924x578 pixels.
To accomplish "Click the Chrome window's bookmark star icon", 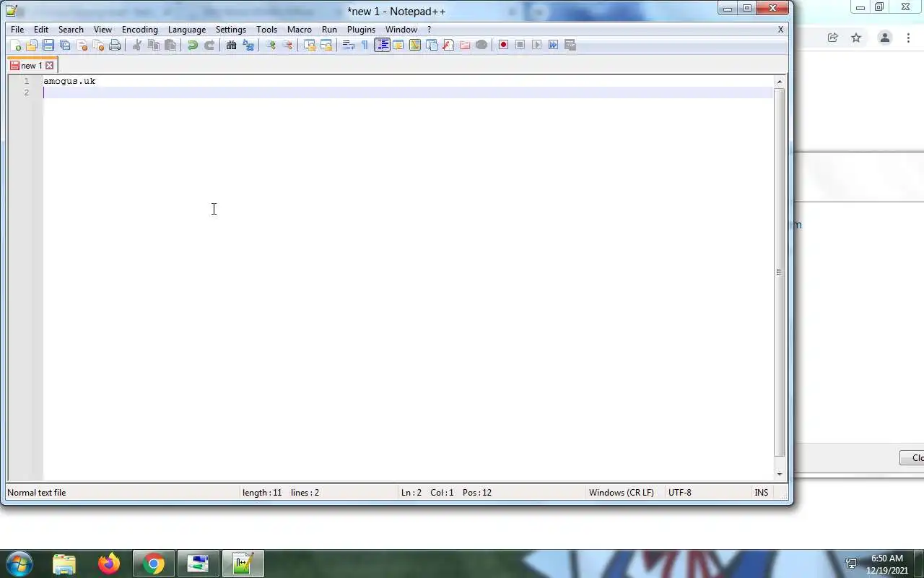I will 856,38.
